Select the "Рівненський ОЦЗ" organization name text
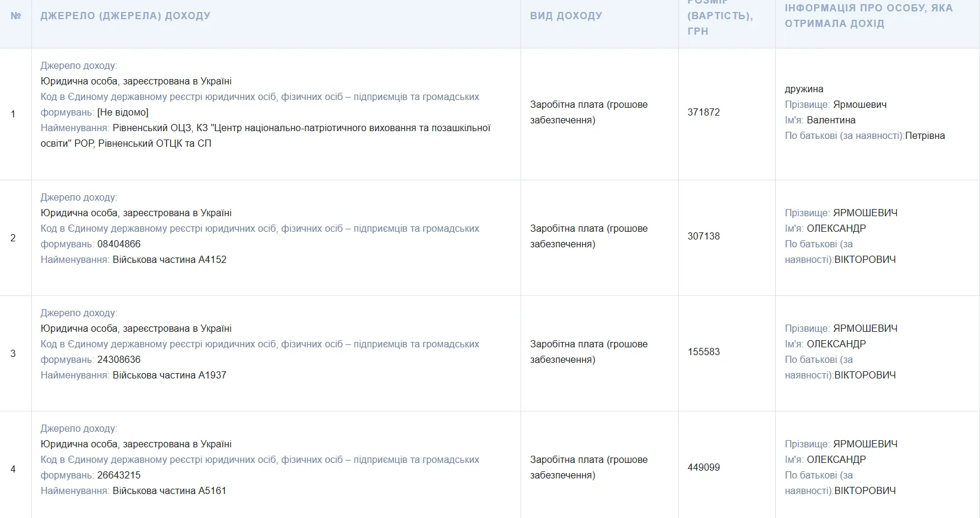This screenshot has height=518, width=980. [152, 128]
